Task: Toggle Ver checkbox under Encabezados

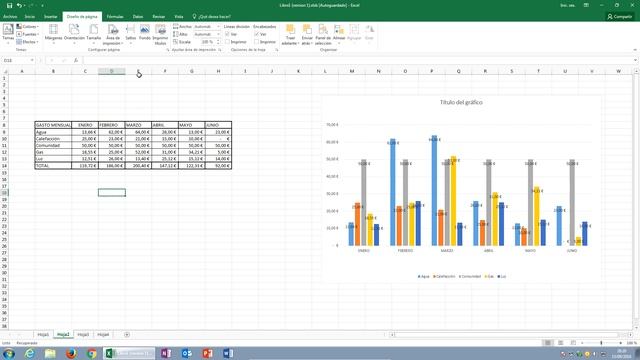Action: pyautogui.click(x=256, y=34)
